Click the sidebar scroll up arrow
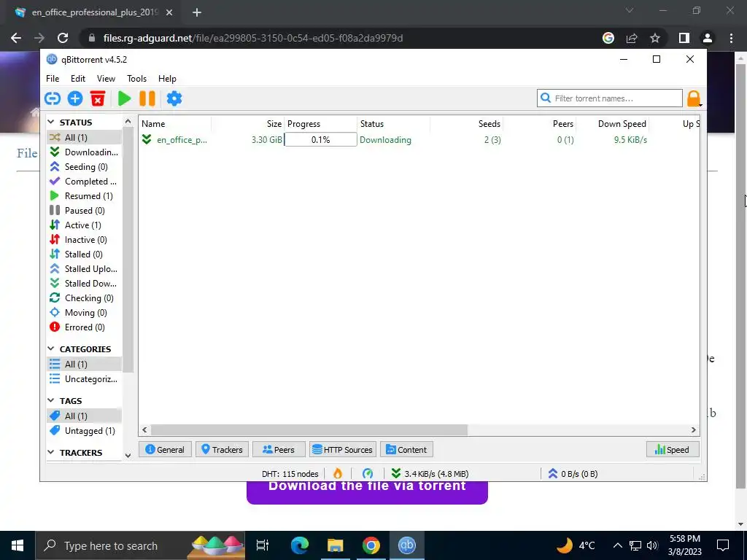The width and height of the screenshot is (747, 560). [128, 122]
